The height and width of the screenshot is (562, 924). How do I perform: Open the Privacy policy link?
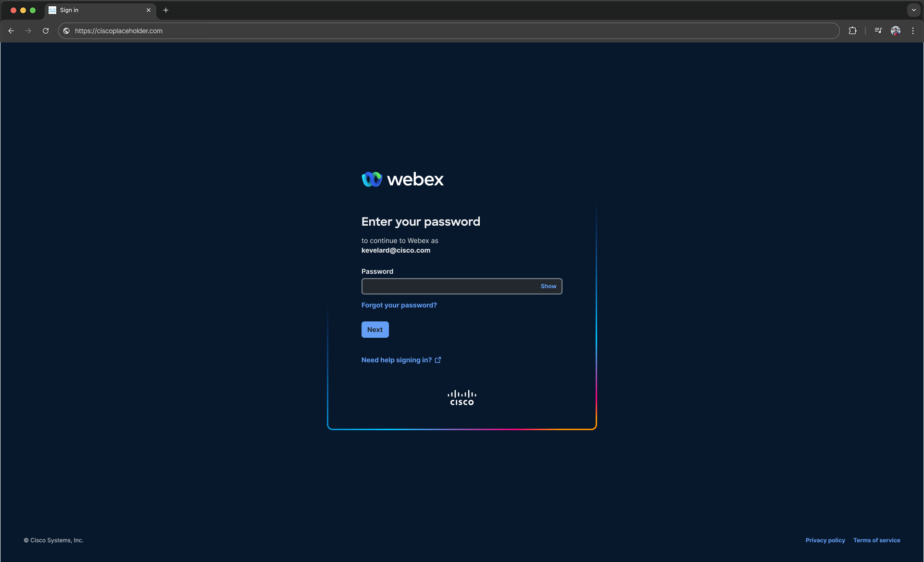point(825,540)
